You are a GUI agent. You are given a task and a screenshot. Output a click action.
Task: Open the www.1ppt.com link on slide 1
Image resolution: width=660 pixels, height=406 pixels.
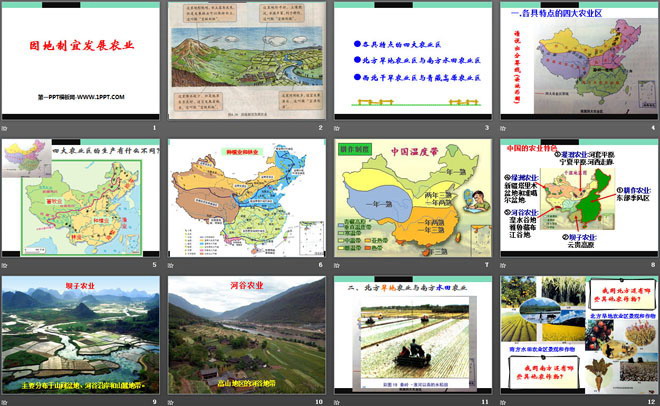pyautogui.click(x=80, y=96)
